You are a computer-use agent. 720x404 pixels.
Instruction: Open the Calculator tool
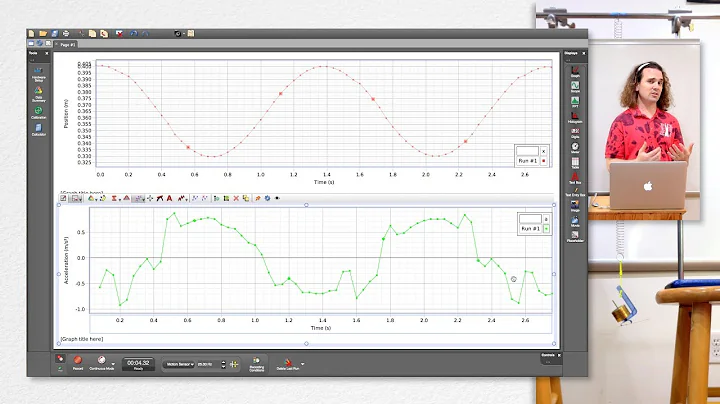[x=39, y=130]
